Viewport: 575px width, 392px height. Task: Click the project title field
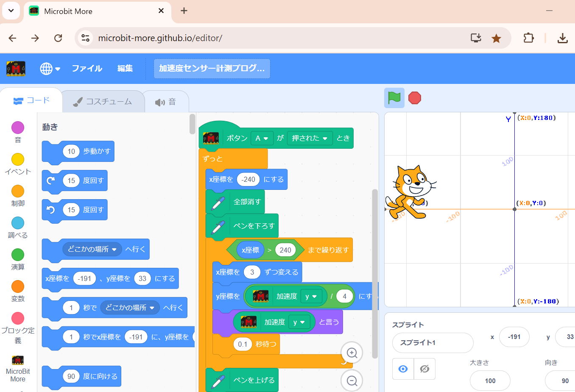[212, 68]
